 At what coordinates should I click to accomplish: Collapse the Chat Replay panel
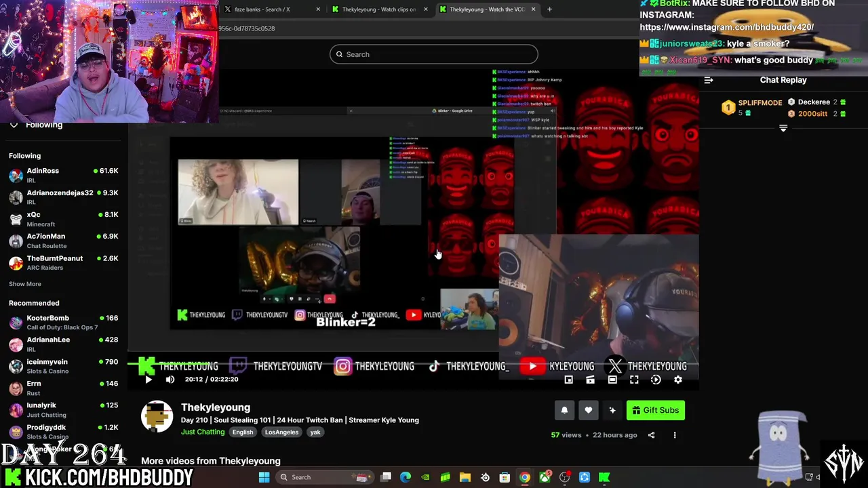tap(709, 80)
